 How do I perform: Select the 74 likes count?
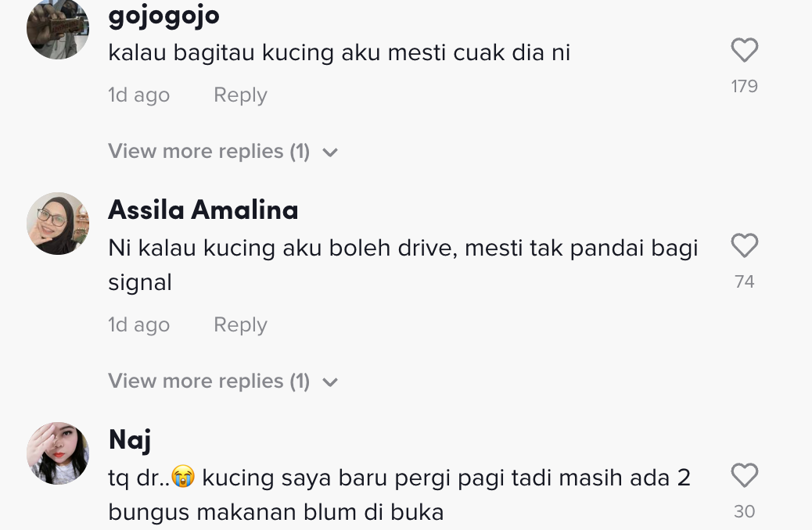click(x=744, y=281)
